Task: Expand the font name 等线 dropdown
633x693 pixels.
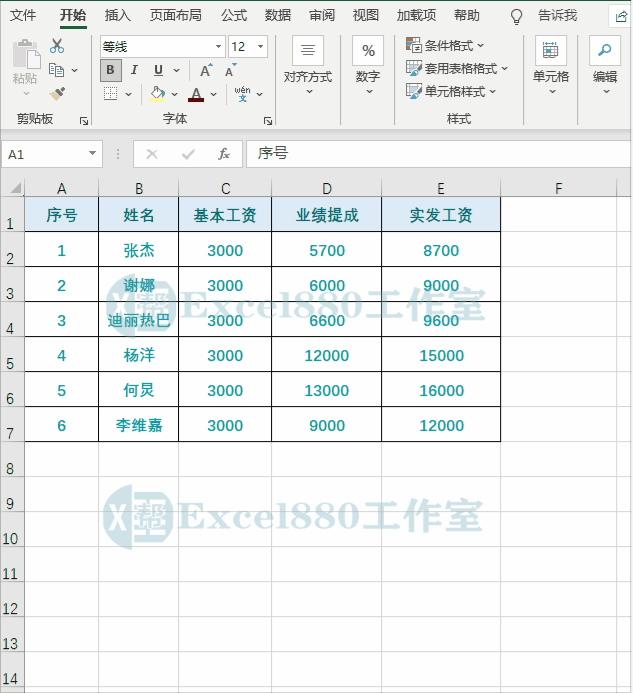Action: (218, 46)
